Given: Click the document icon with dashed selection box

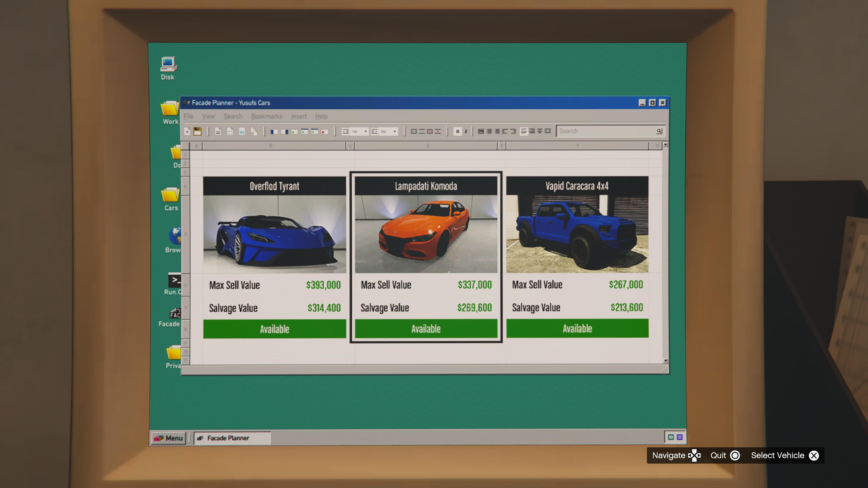Looking at the screenshot, I should [230, 132].
